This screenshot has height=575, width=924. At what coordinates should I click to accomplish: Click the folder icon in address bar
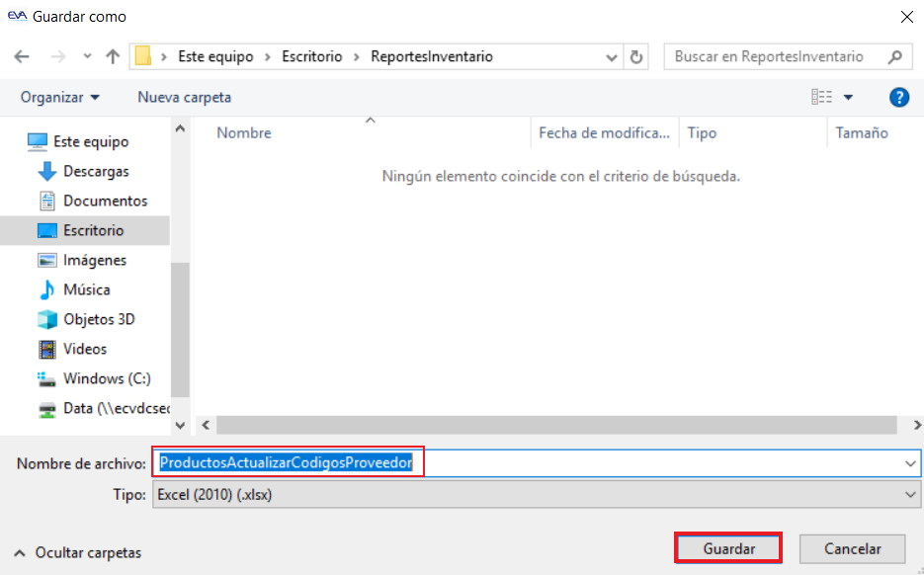click(x=143, y=56)
